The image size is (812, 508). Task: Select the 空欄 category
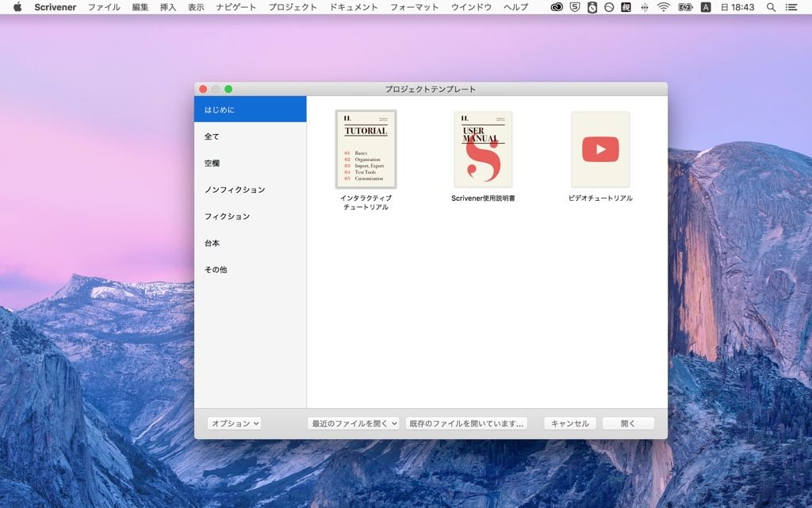click(250, 163)
